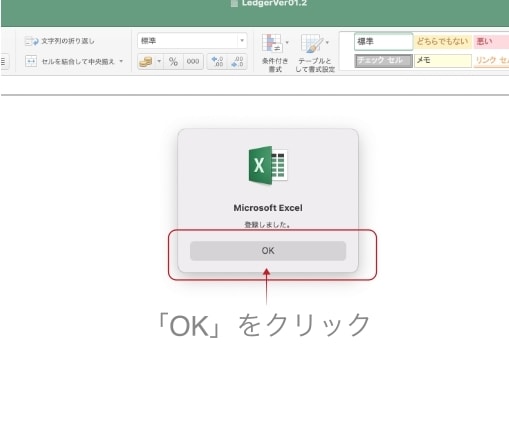Click the increase decimal icon
The image size is (509, 425).
[x=217, y=62]
